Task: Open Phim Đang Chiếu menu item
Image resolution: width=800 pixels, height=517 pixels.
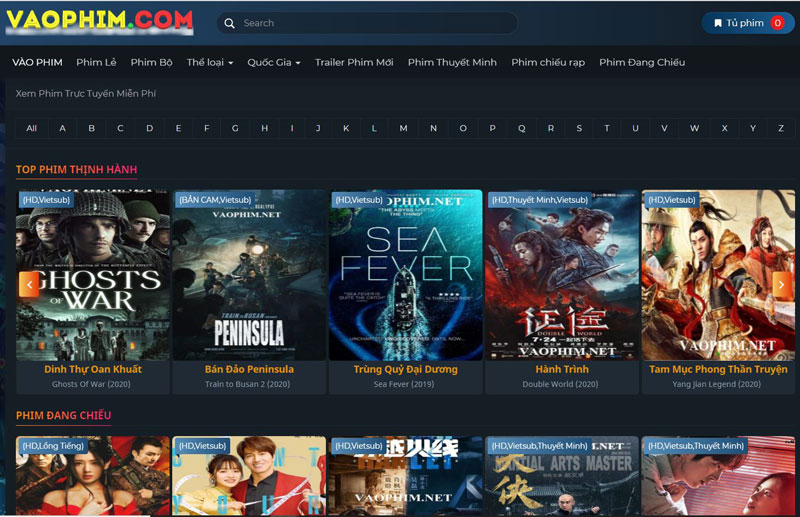Action: coord(642,62)
